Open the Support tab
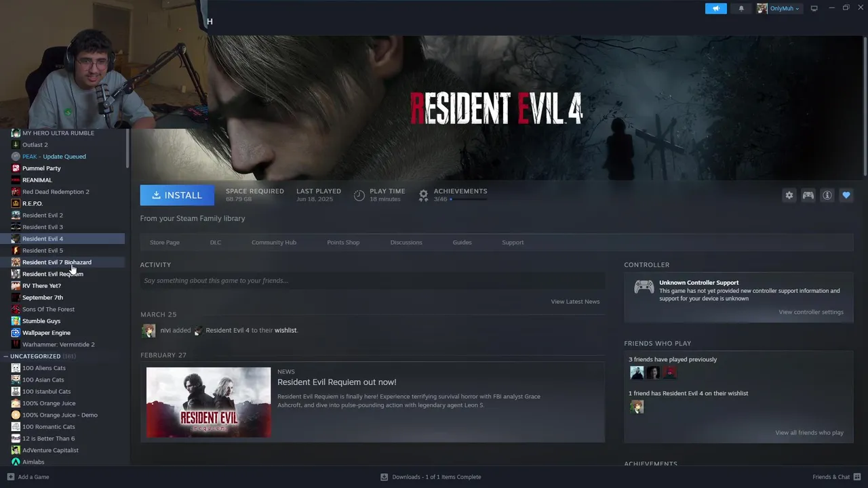The width and height of the screenshot is (868, 488). 513,242
